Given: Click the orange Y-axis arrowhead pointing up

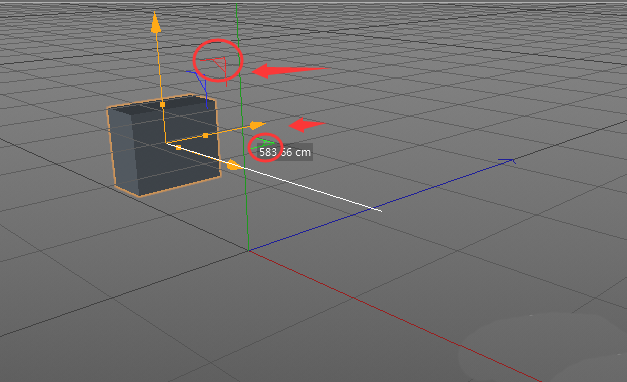Looking at the screenshot, I should [156, 22].
